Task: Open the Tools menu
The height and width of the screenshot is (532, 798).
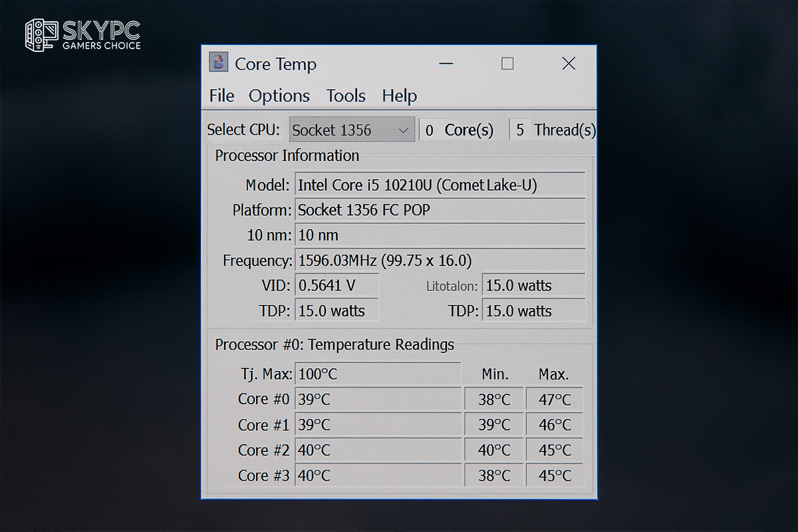Action: coord(346,96)
